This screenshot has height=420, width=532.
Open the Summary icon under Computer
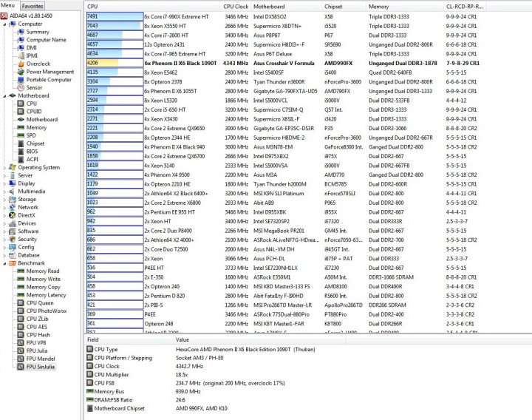(x=21, y=32)
